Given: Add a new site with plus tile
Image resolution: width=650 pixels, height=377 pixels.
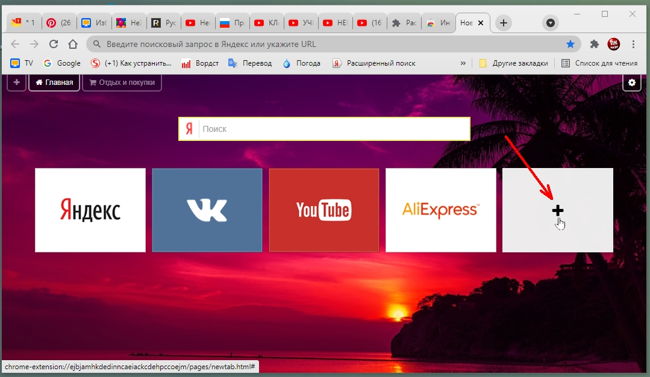Looking at the screenshot, I should [x=558, y=210].
